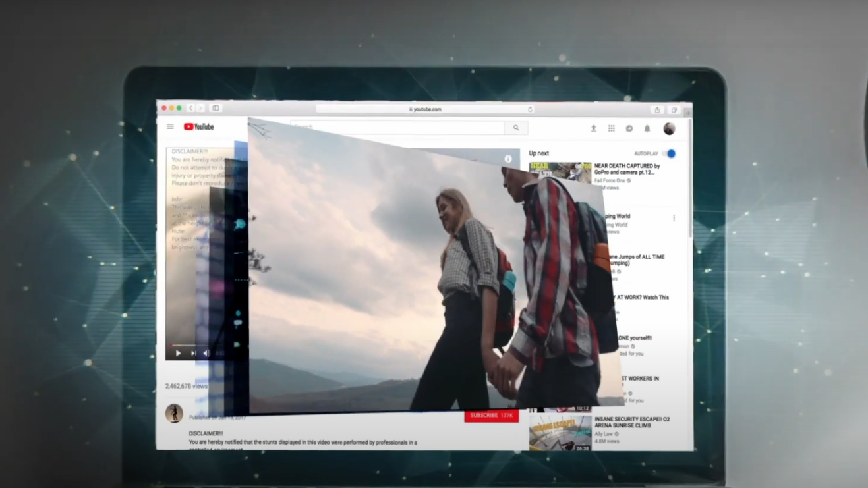This screenshot has height=488, width=868.
Task: Click the page vertical scrollbar
Action: [690, 178]
